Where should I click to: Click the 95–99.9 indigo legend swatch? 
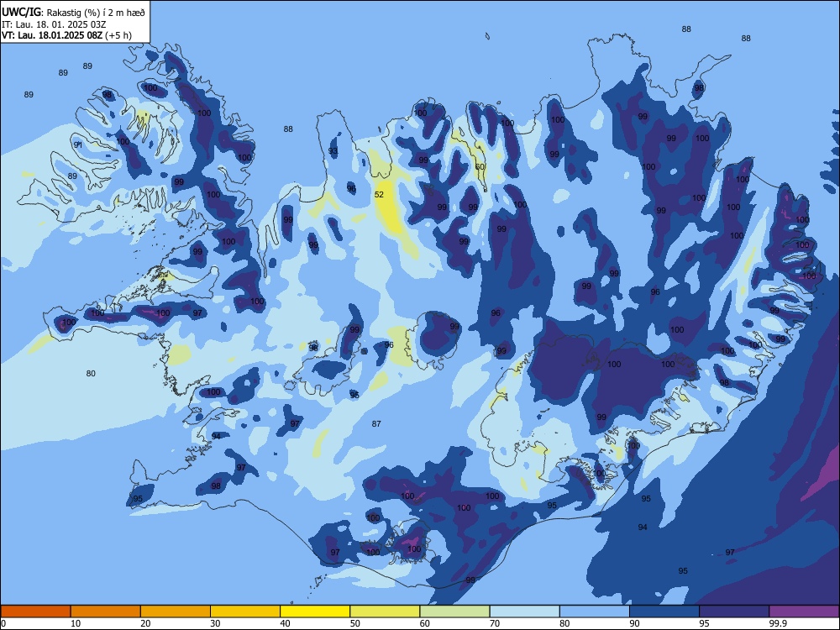point(734,612)
